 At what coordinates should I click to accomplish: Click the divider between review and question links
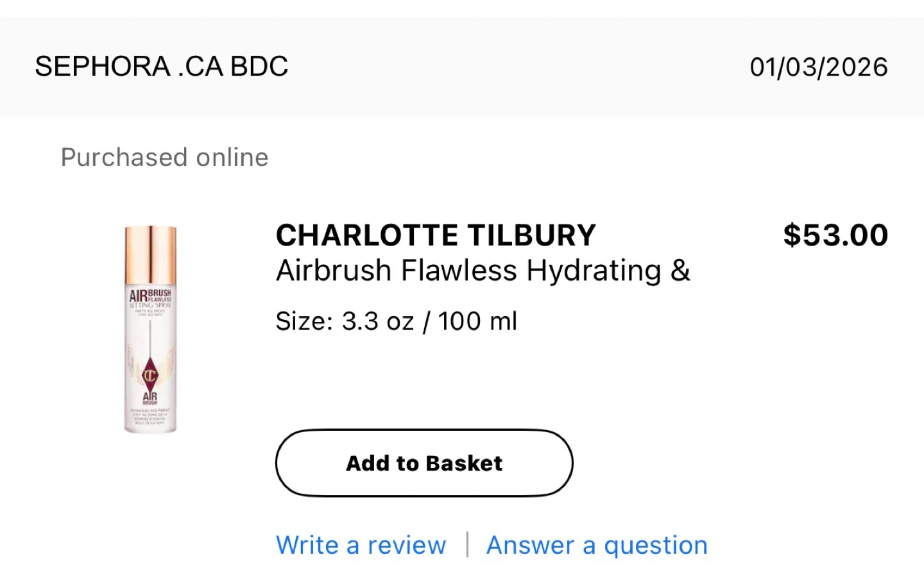point(467,545)
